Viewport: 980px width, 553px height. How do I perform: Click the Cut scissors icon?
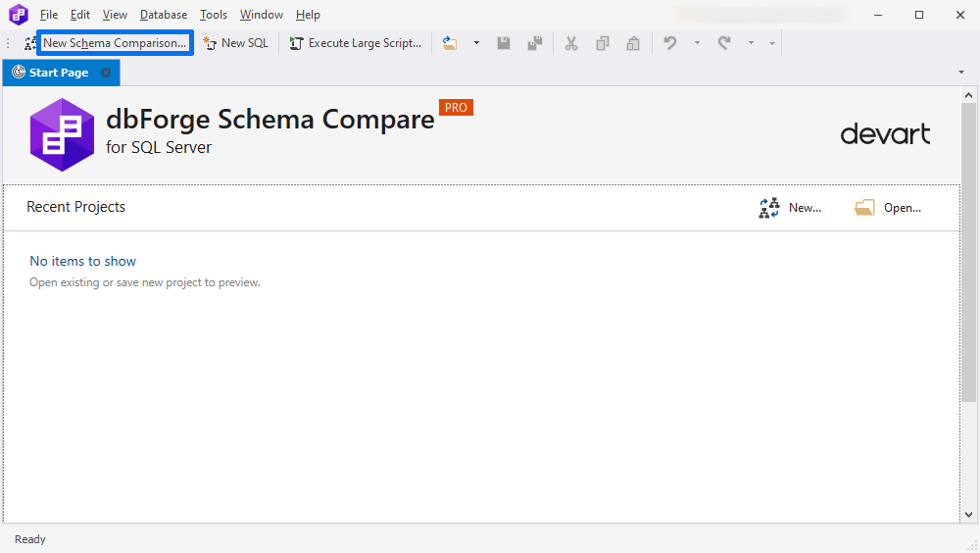pos(571,43)
